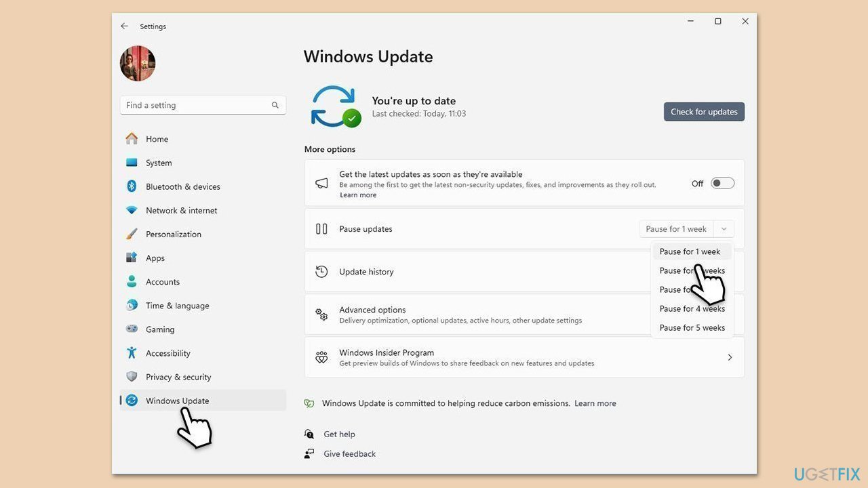Click the System monitor icon in sidebar
Screen dimensions: 868x488
[x=132, y=163]
